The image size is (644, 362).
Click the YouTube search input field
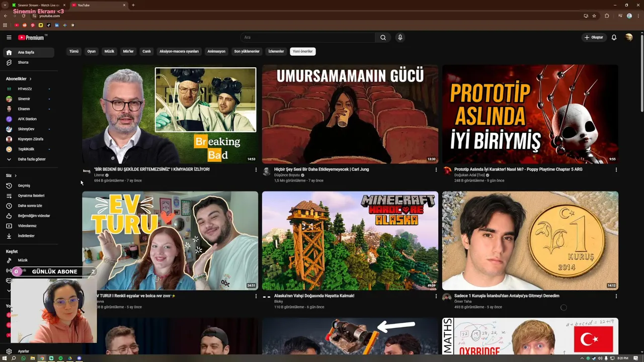click(x=308, y=37)
